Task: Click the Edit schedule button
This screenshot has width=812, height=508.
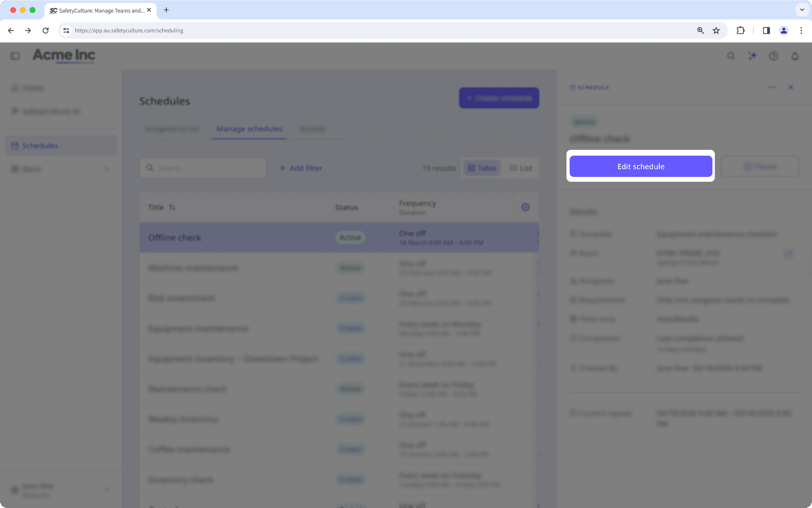Action: pyautogui.click(x=640, y=166)
